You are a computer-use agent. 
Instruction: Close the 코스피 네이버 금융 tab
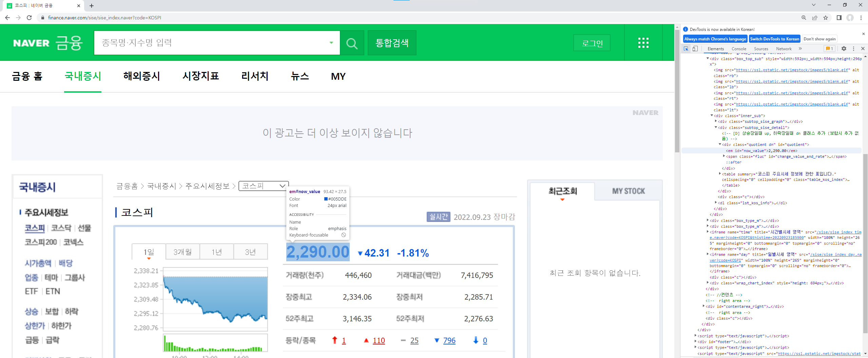click(79, 6)
